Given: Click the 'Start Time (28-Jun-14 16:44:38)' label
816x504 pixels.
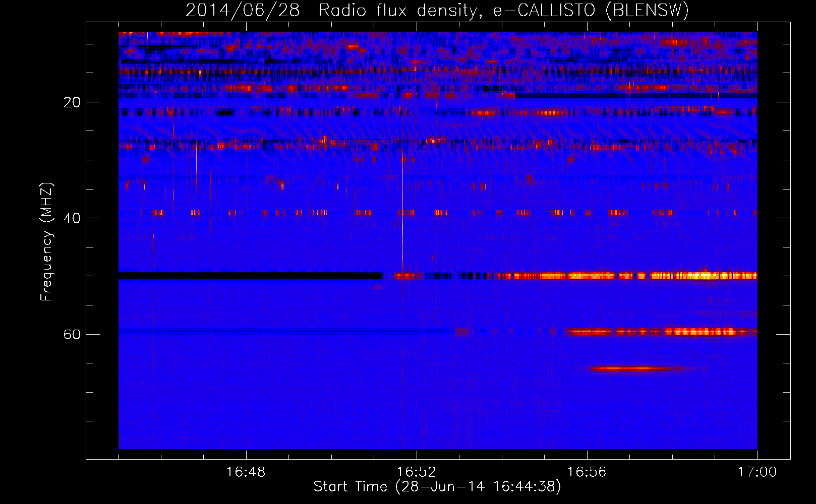Looking at the screenshot, I should [x=437, y=487].
